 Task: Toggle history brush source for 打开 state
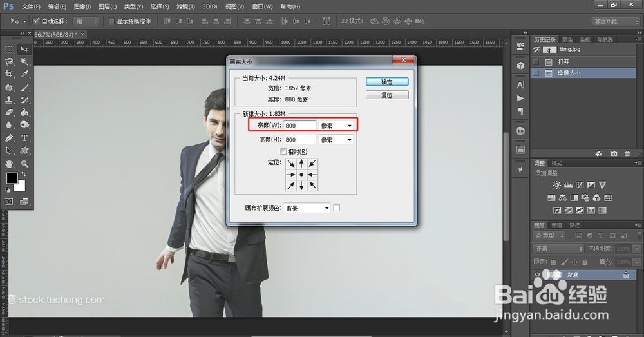pos(536,62)
